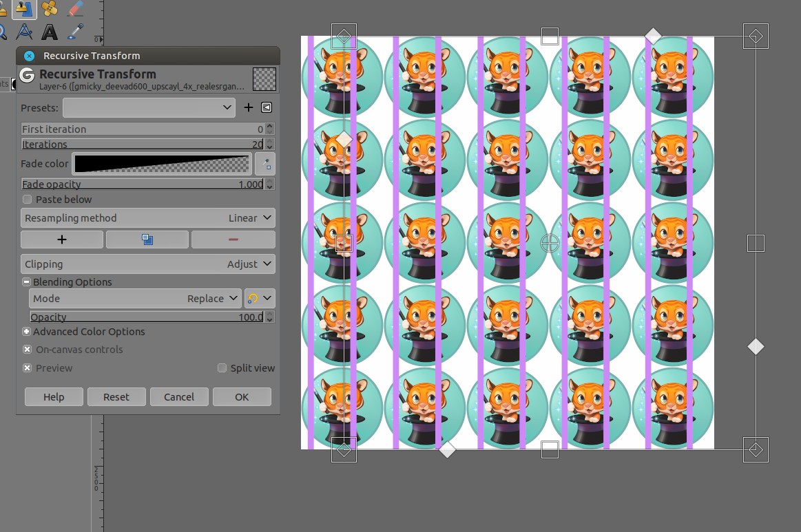Screen dimensions: 801x532
Task: Click the Help button
Action: click(x=54, y=396)
